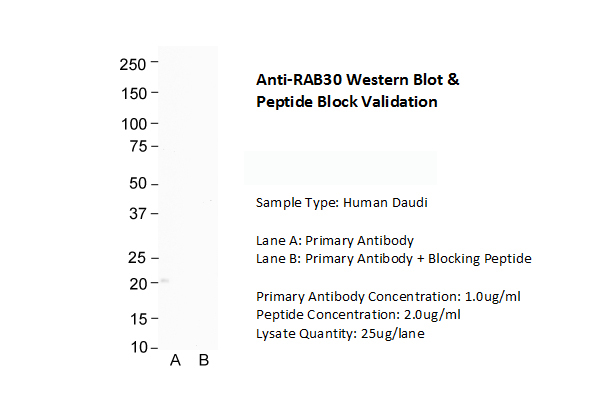
Task: Select the 20 marker label
Action: tap(137, 284)
